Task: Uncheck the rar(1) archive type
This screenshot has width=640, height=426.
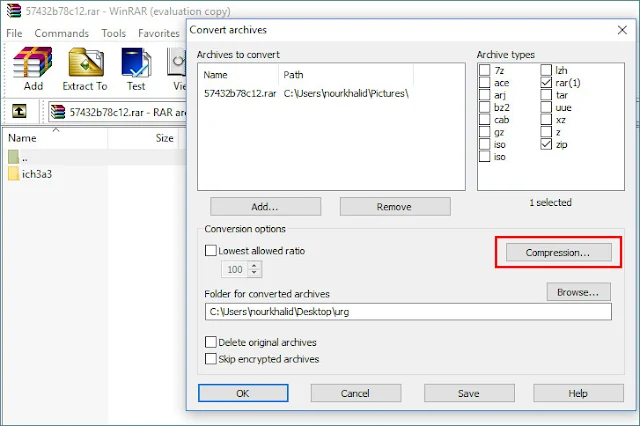Action: 546,82
